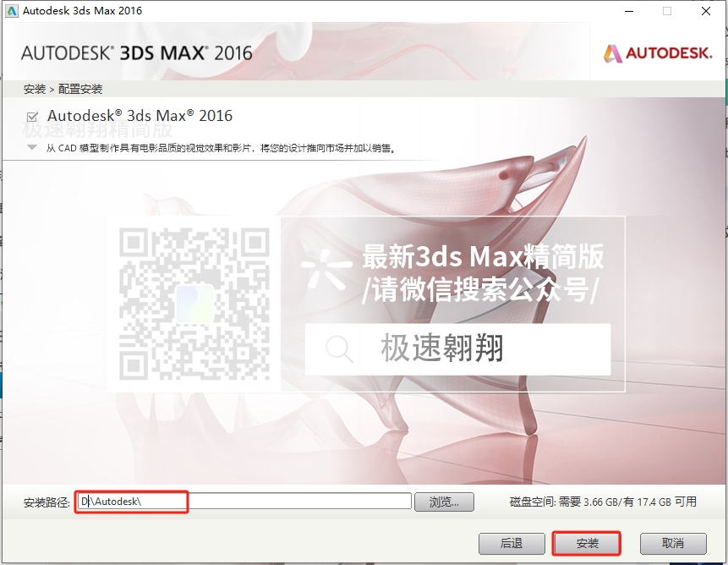Click the Autodesk logo at top right
The image size is (728, 565).
click(658, 53)
